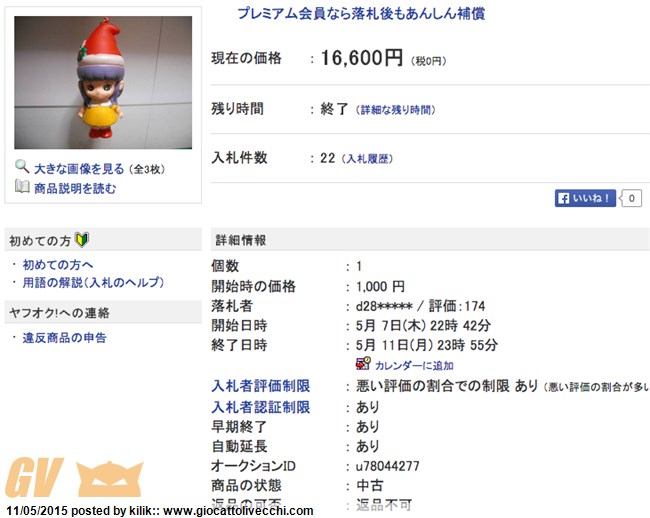Click the Facebook いいね! button
The width and height of the screenshot is (650, 518).
(x=585, y=198)
